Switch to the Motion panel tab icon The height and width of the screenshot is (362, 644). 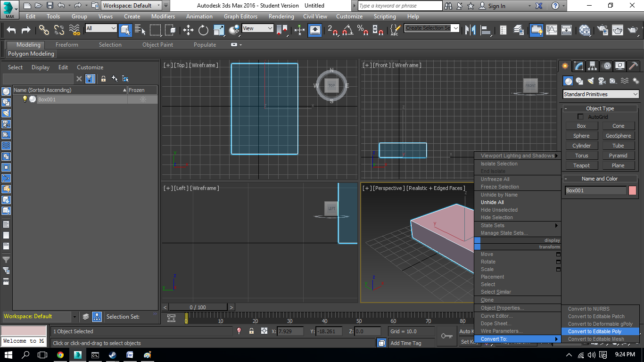607,66
